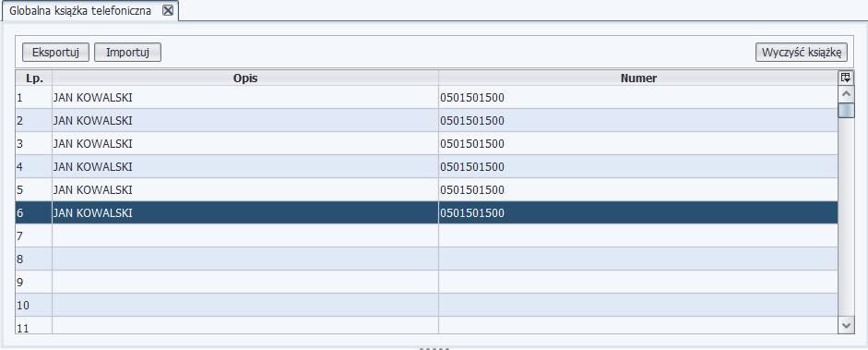The height and width of the screenshot is (350, 868).
Task: Sort by the Lp. column header
Action: [34, 78]
